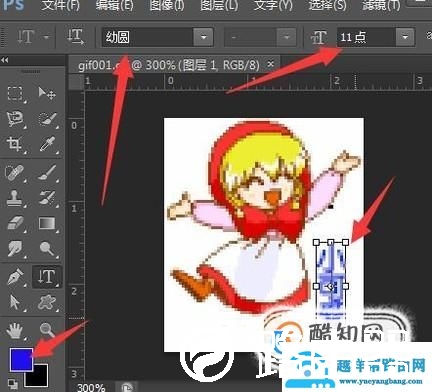Select the Zoom tool in the toolbox
This screenshot has width=432, height=392.
point(47,330)
